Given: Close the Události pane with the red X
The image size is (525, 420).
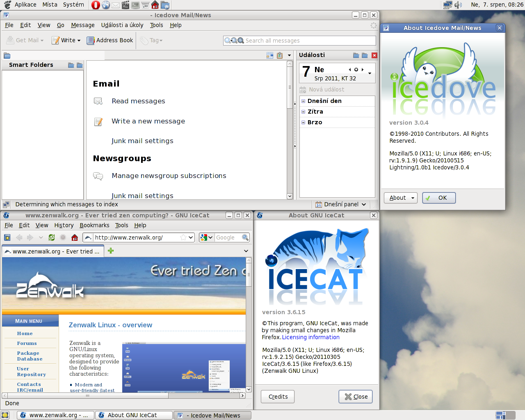Looking at the screenshot, I should pos(374,55).
